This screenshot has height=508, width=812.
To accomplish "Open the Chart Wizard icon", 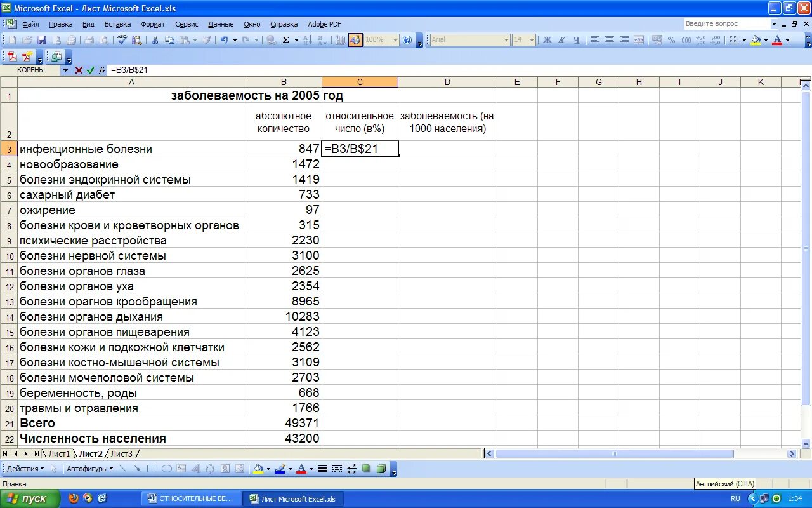I will point(340,40).
